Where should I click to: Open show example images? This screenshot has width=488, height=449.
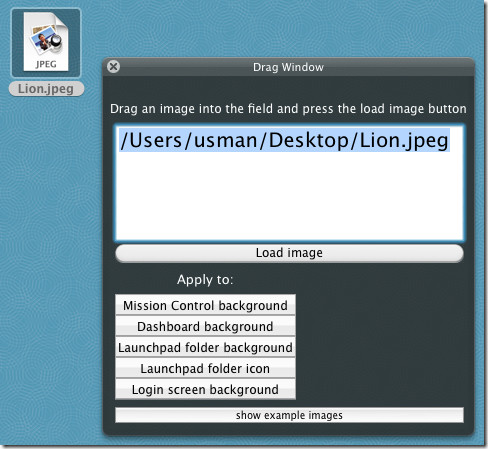tap(289, 415)
